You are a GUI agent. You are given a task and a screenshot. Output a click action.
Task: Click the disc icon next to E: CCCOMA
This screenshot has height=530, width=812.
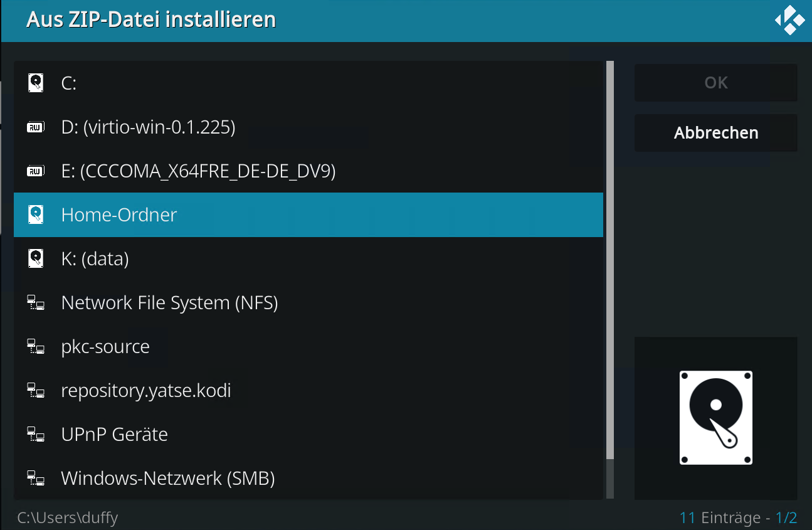click(x=36, y=171)
